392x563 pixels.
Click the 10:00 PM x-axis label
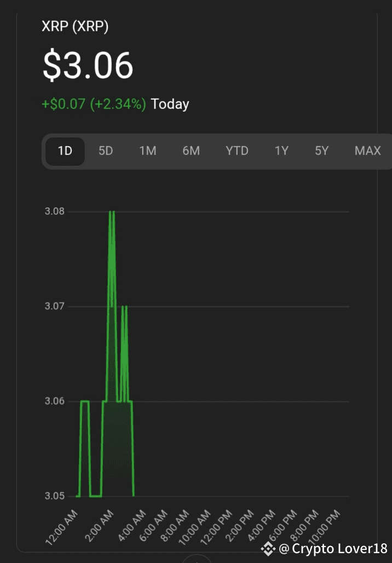pos(325,527)
